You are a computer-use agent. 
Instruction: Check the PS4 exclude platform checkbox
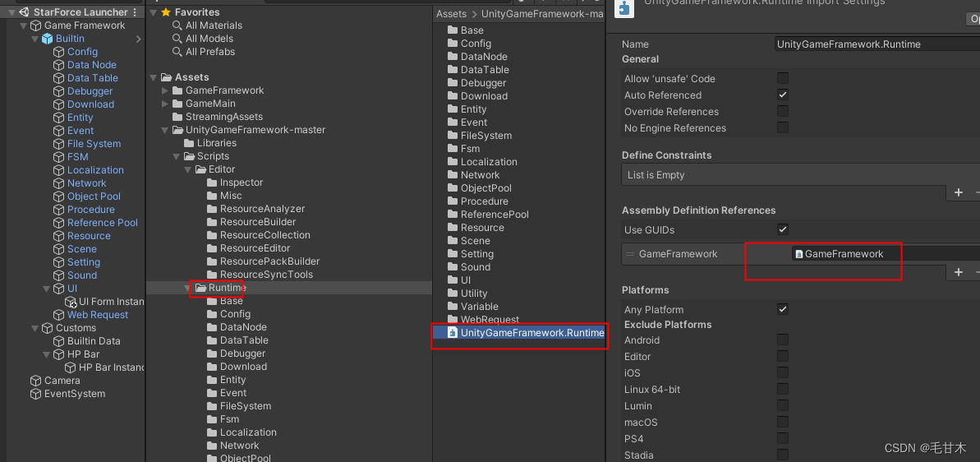pos(783,438)
